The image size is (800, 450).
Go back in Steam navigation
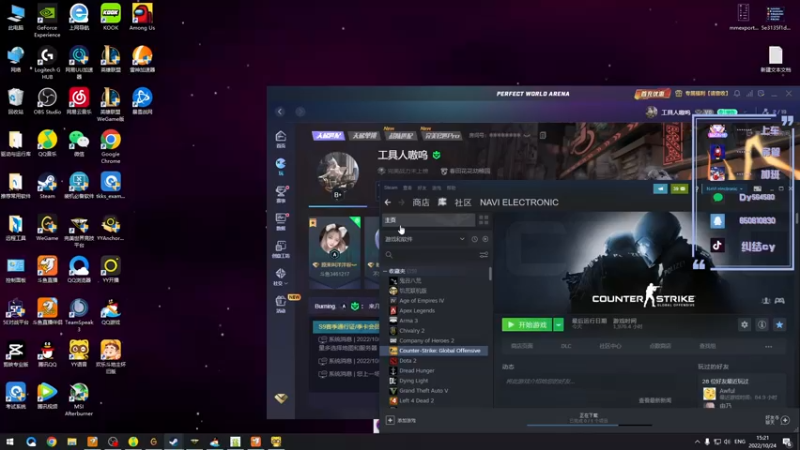click(388, 203)
